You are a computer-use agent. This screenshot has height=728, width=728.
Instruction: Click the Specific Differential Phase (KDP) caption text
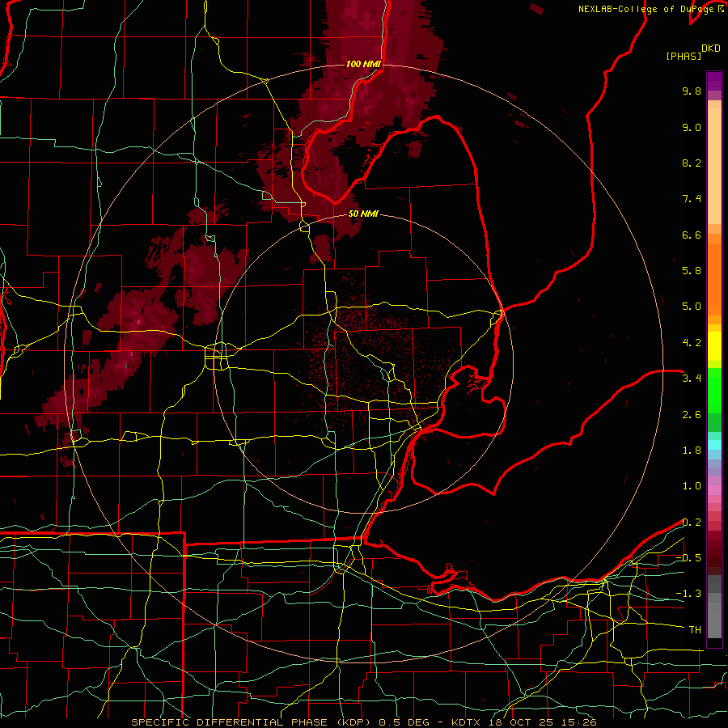click(253, 722)
